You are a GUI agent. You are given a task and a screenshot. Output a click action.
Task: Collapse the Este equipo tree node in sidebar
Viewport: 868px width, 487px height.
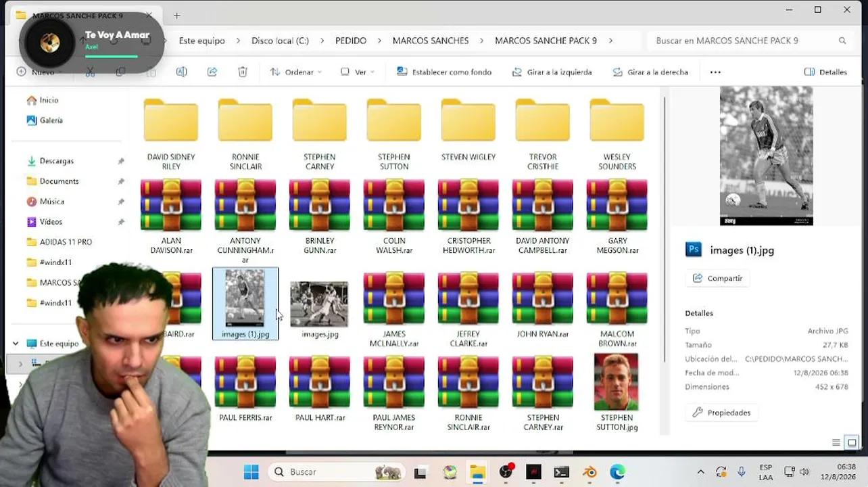16,344
